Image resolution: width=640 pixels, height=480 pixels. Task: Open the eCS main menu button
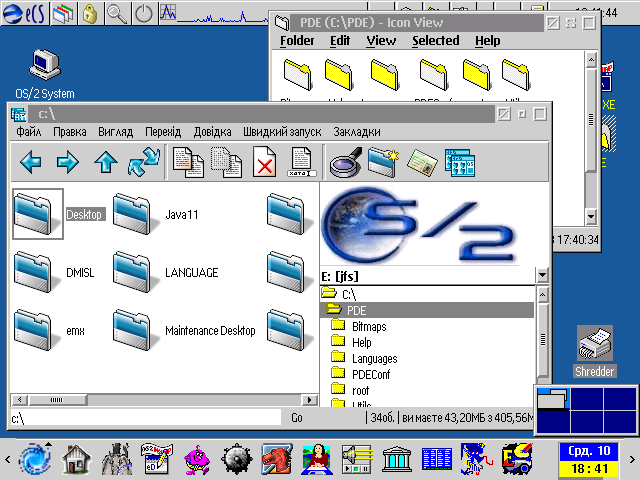coord(24,13)
